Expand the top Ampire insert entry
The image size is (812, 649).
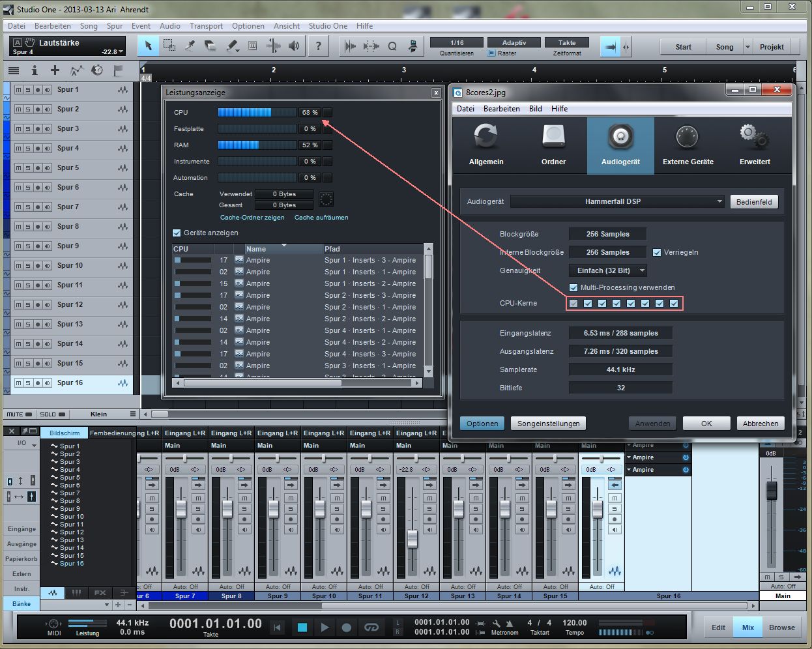(630, 445)
